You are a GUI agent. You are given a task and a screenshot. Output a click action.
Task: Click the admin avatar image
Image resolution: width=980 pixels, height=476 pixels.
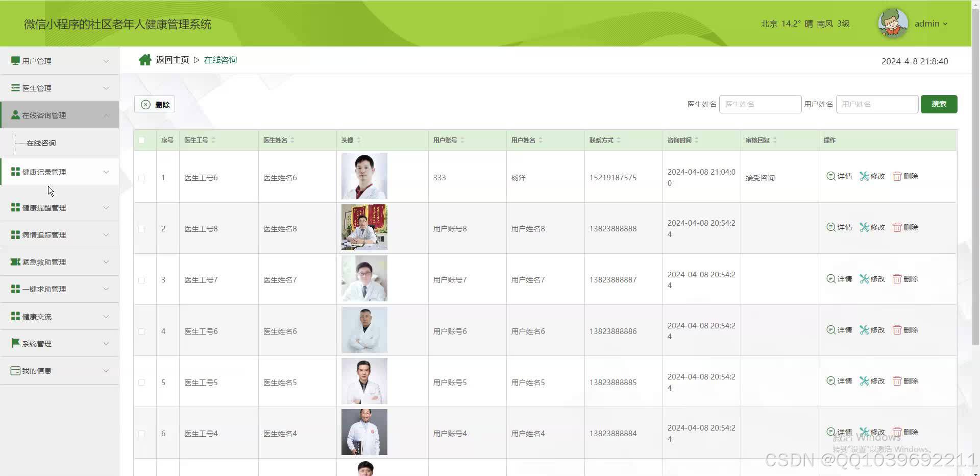(x=892, y=23)
